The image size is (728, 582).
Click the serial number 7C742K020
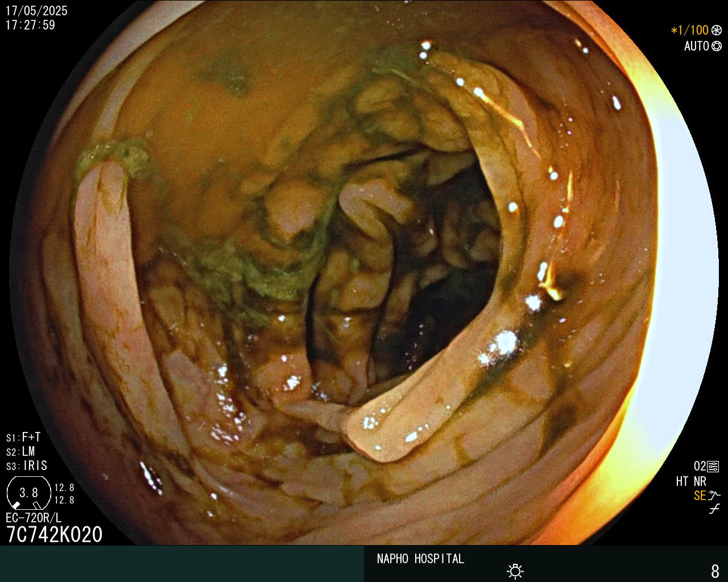pyautogui.click(x=54, y=535)
